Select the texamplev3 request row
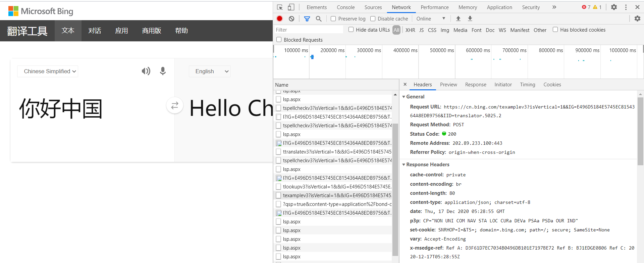 333,195
